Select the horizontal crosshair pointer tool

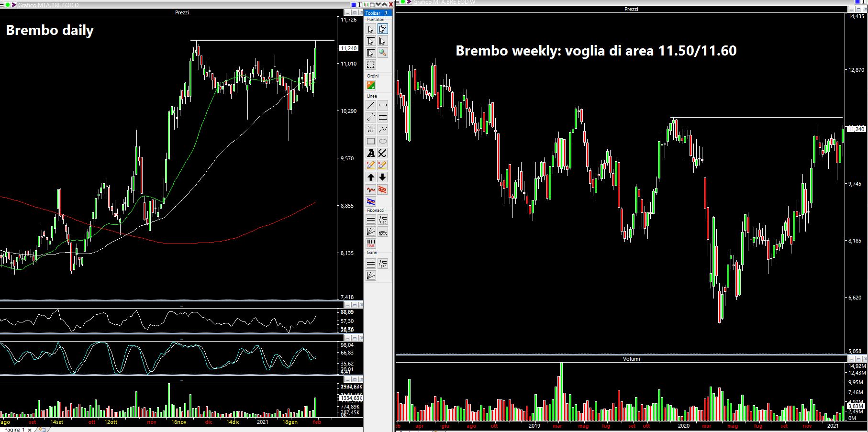370,41
